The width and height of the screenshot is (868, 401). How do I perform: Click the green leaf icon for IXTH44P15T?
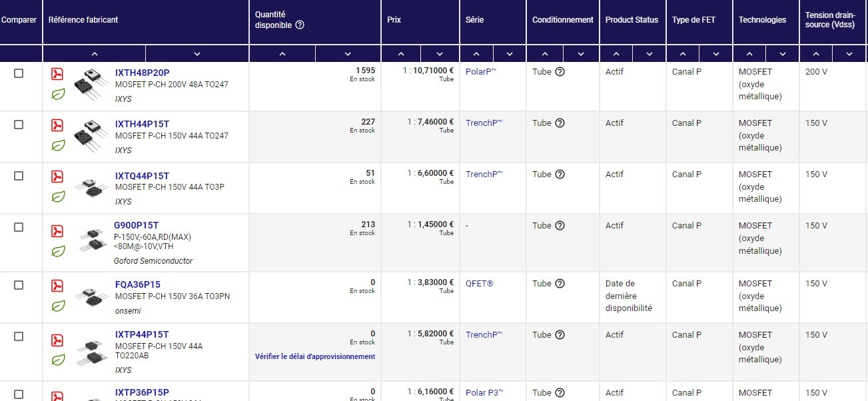tap(59, 145)
